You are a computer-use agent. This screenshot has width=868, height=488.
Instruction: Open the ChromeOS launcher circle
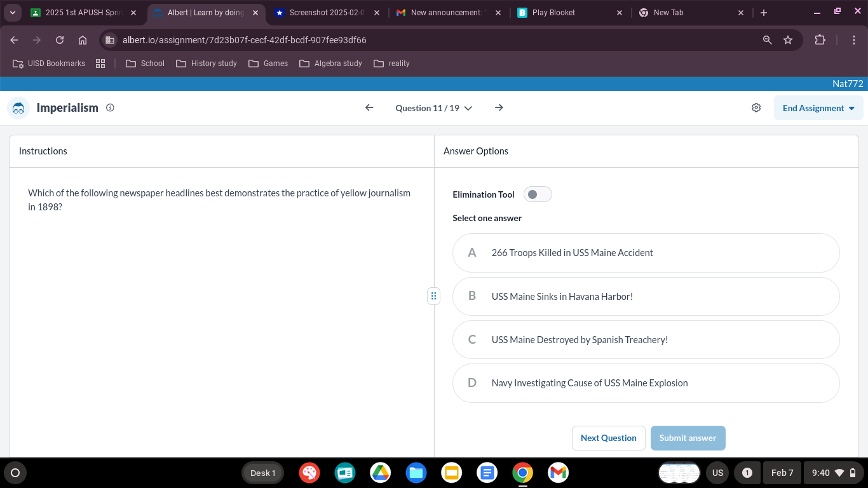coord(15,473)
